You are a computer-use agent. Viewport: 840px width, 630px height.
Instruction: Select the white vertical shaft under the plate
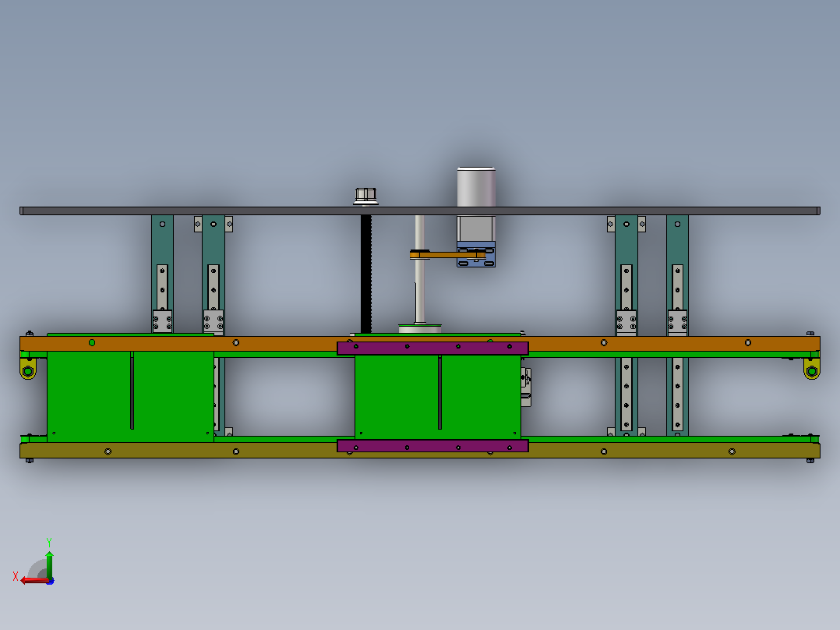[420, 269]
